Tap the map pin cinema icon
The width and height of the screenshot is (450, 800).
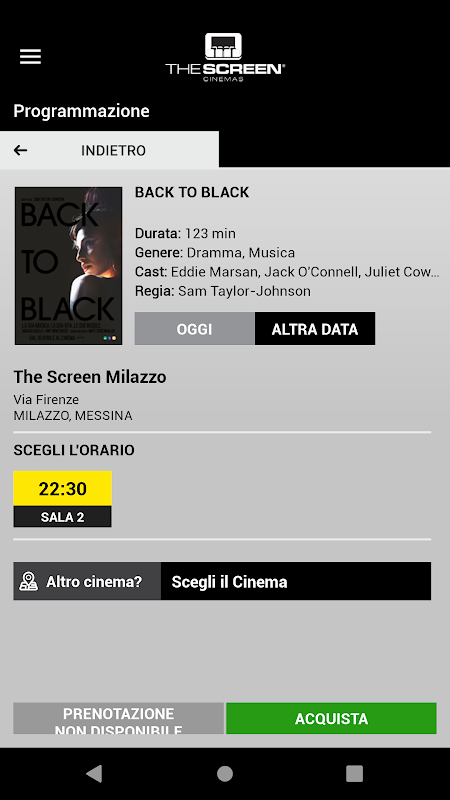pyautogui.click(x=29, y=581)
